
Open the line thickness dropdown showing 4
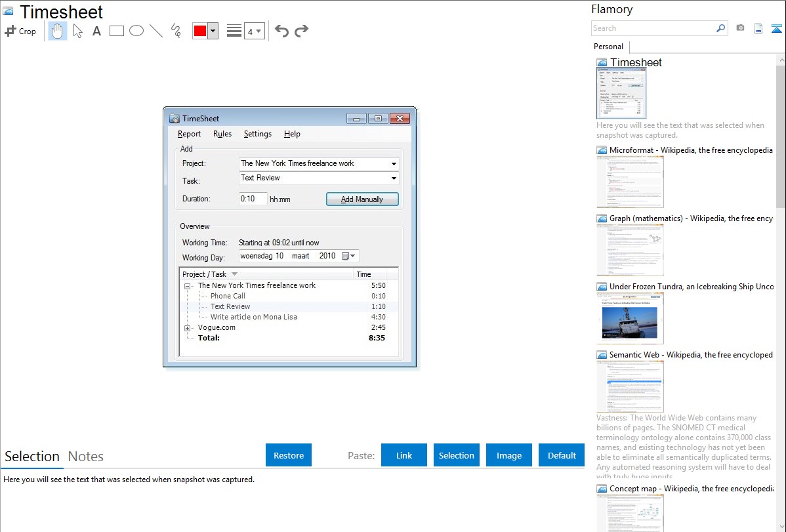point(254,31)
